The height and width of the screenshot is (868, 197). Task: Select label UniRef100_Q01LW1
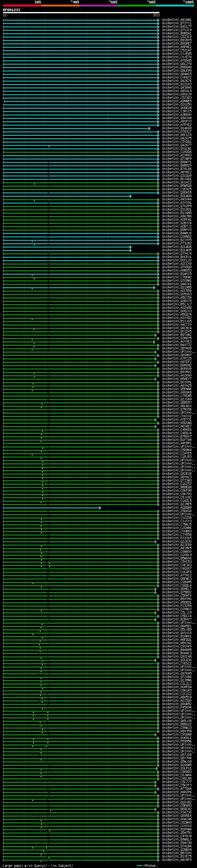click(x=176, y=149)
